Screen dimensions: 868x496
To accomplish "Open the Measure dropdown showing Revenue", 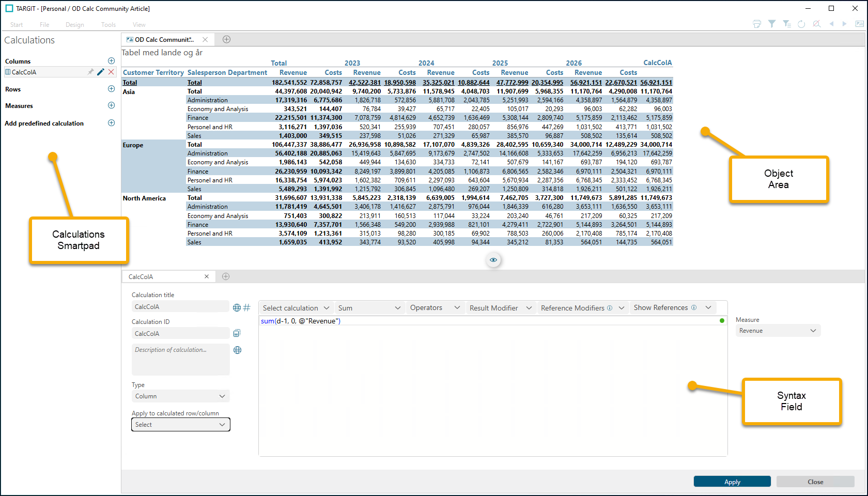I will coord(778,331).
